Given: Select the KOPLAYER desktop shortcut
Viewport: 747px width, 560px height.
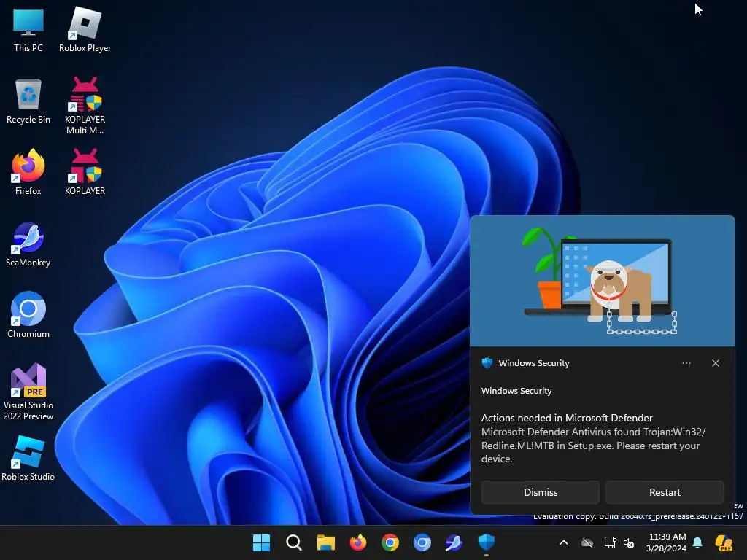Looking at the screenshot, I should 85,172.
